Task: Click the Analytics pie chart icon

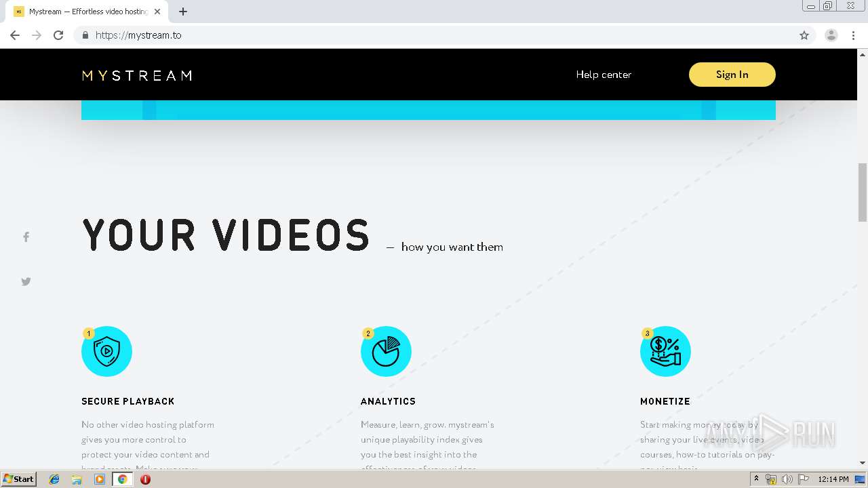Action: [386, 351]
